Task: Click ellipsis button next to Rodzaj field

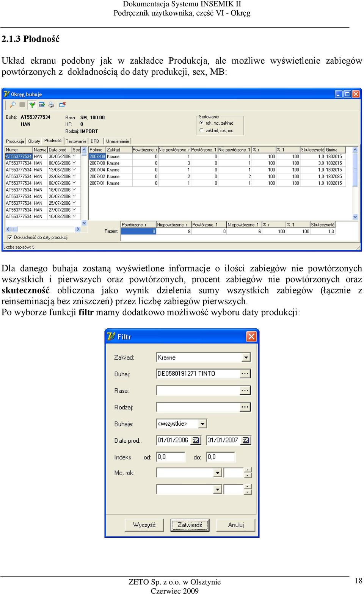Action: point(245,407)
